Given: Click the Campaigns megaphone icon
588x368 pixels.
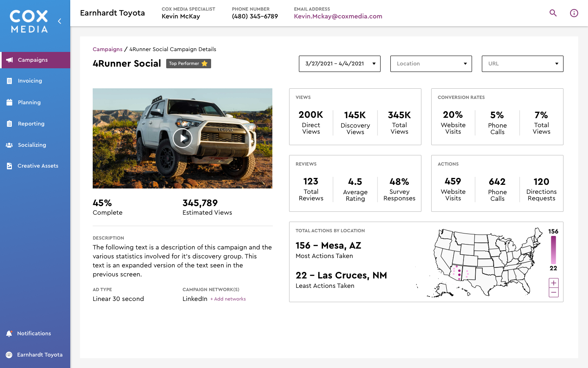Looking at the screenshot, I should tap(9, 60).
